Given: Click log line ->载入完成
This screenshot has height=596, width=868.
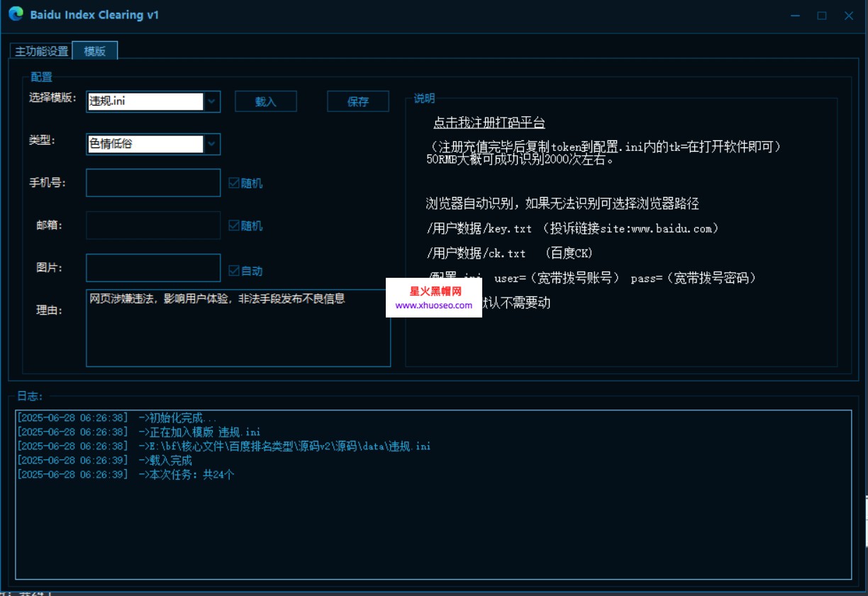Looking at the screenshot, I should 105,460.
